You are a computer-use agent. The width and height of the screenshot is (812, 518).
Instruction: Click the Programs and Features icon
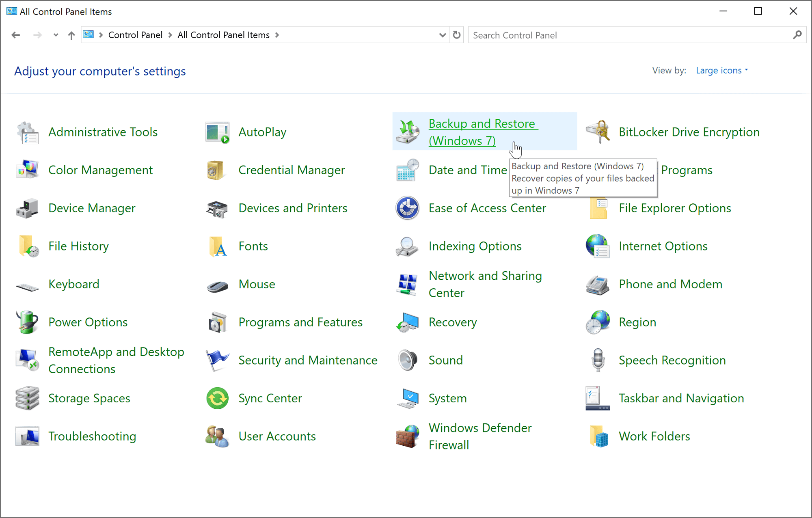point(217,322)
